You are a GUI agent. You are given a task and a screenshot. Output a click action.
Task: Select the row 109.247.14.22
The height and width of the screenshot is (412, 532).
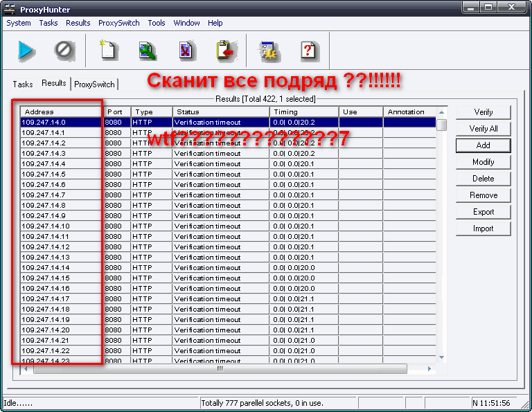tap(229, 350)
